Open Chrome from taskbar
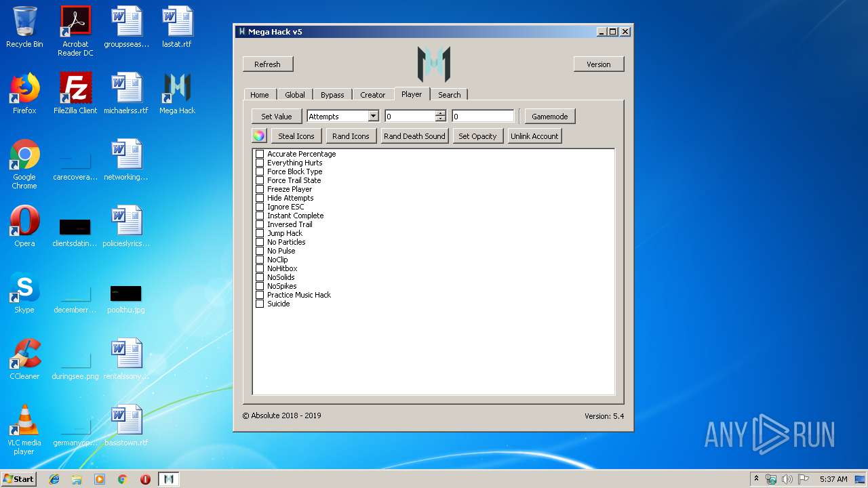Screen dimensions: 868x488 (122, 479)
